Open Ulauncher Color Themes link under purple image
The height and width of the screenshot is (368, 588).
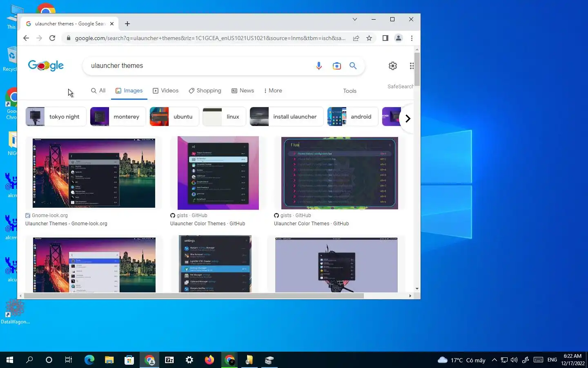click(x=207, y=224)
